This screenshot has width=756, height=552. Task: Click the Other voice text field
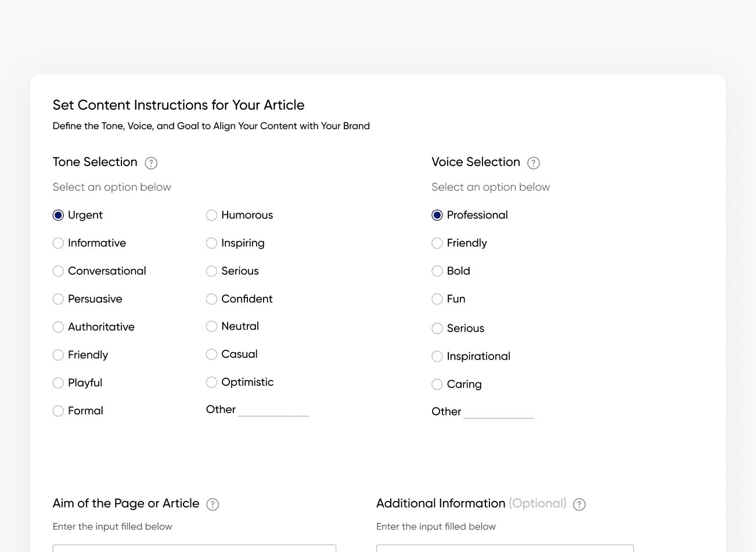499,412
